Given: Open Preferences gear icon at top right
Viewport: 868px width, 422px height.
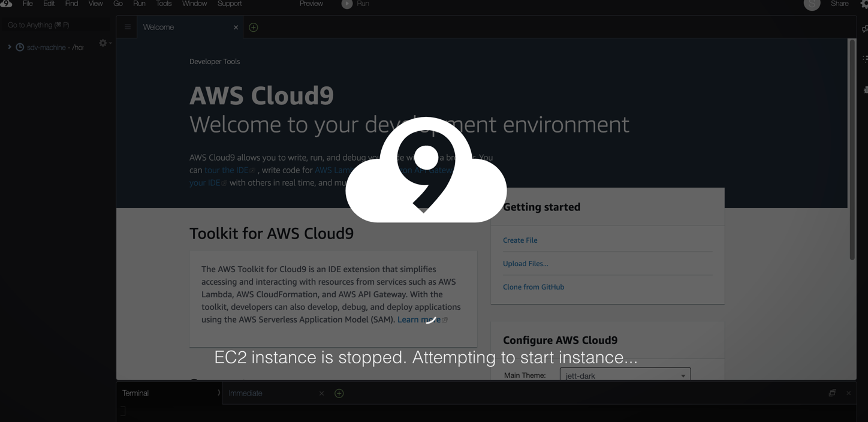Looking at the screenshot, I should [864, 4].
